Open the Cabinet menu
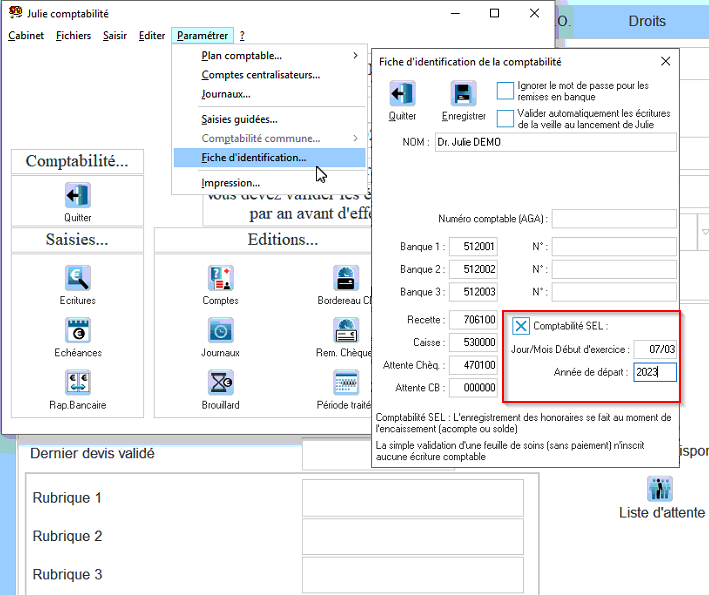Image resolution: width=709 pixels, height=595 pixels. click(x=26, y=35)
